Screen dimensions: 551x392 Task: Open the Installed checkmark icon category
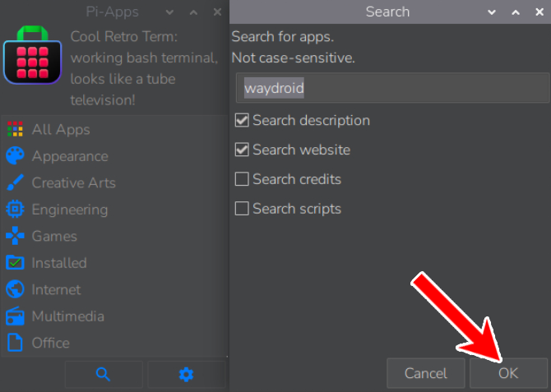click(15, 263)
